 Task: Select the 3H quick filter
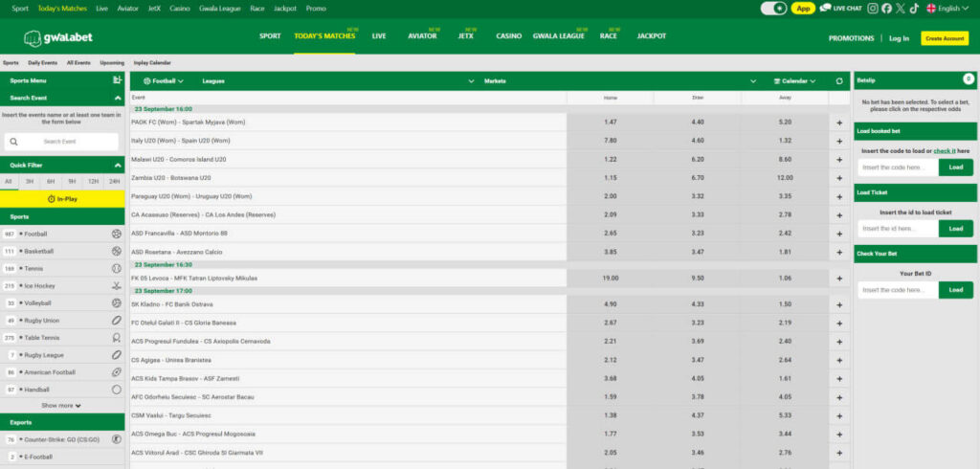point(30,181)
